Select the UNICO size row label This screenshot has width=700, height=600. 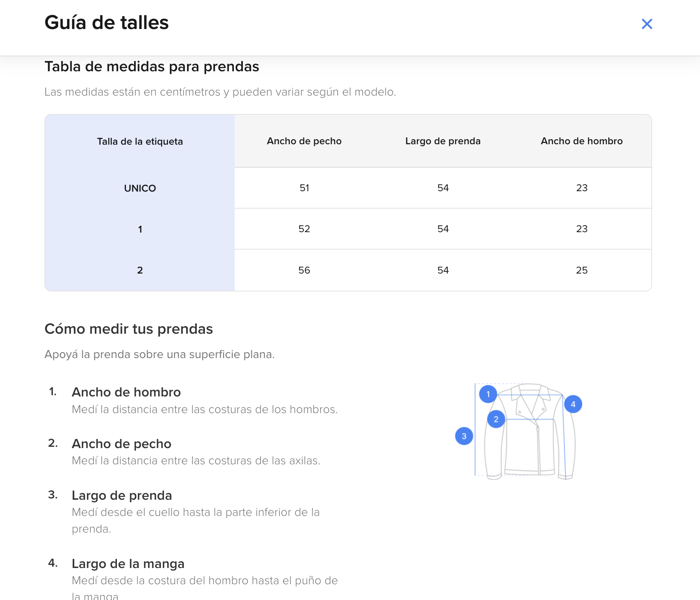tap(140, 188)
